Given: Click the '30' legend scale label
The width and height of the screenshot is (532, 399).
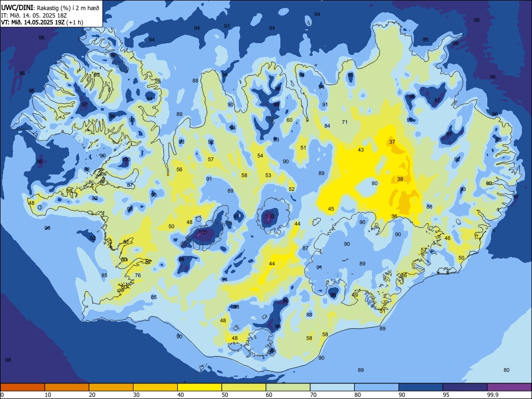Looking at the screenshot, I should (136, 395).
